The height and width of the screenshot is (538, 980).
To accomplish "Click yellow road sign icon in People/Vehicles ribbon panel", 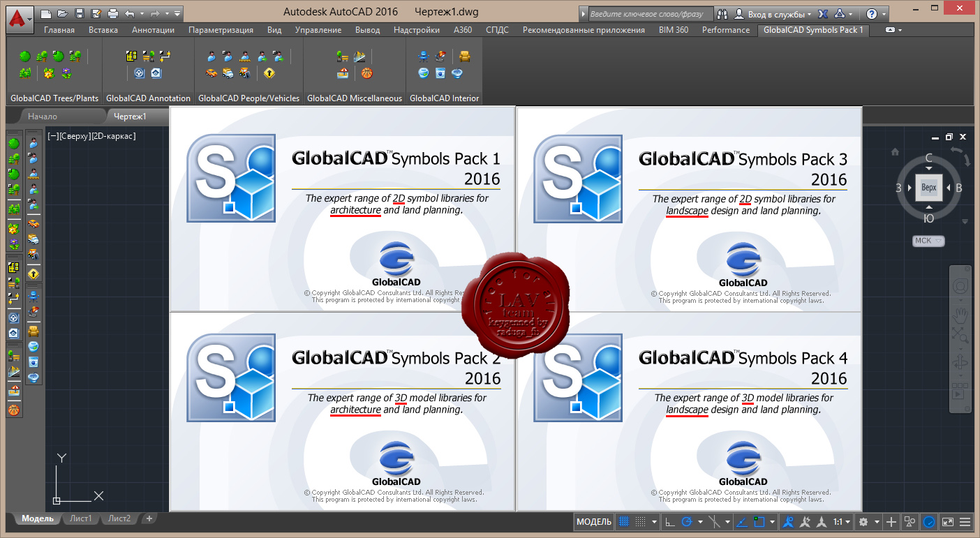I will pos(269,73).
